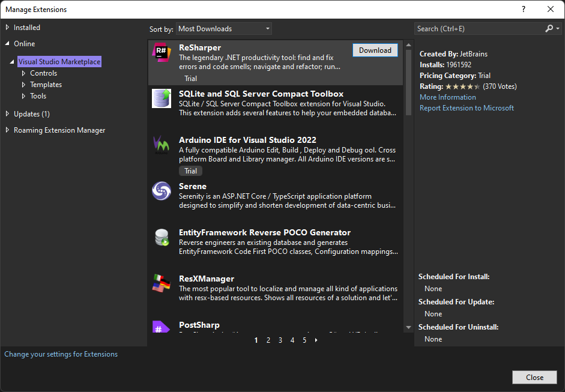Open the More Information link

(x=447, y=97)
